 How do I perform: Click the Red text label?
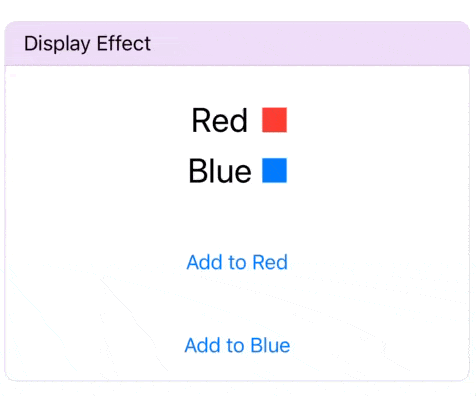[x=220, y=120]
